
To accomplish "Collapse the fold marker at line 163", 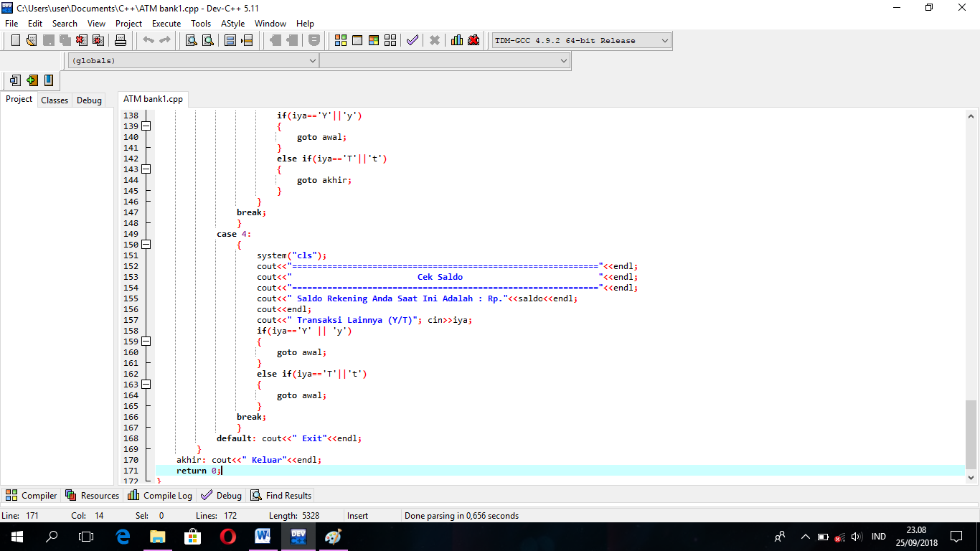I will [146, 385].
